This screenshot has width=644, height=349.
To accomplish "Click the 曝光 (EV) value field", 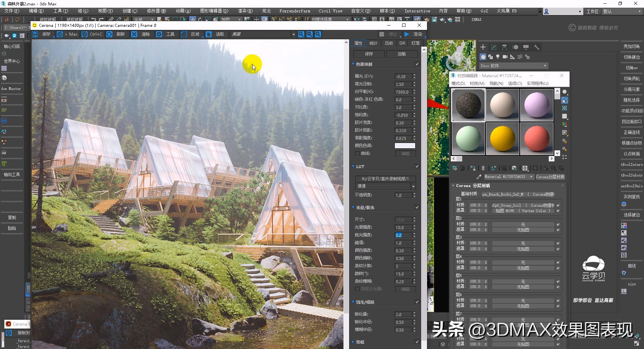I will pyautogui.click(x=404, y=77).
